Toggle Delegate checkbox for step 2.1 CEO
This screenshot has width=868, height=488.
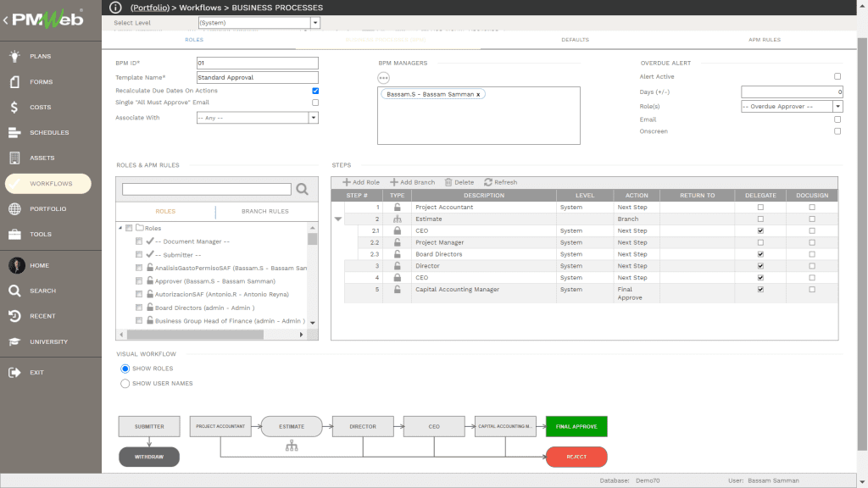(x=760, y=230)
